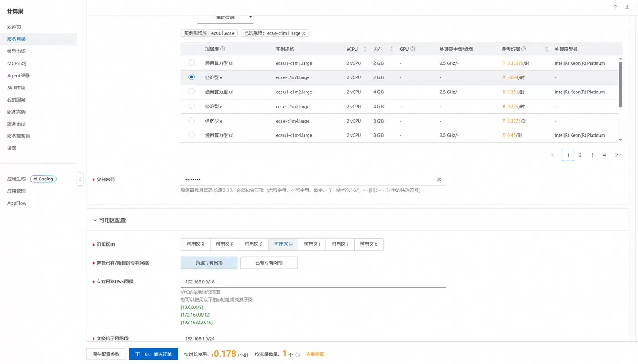Image resolution: width=638 pixels, height=364 pixels.
Task: Select ecs.u1-c1m2.large radio button
Action: 191,92
